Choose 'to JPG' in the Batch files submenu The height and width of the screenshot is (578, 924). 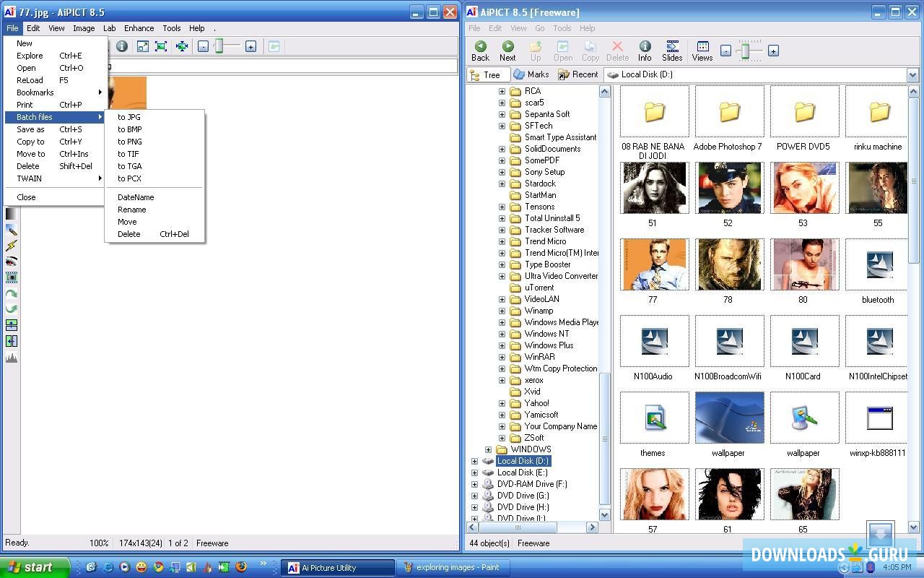tap(154, 117)
